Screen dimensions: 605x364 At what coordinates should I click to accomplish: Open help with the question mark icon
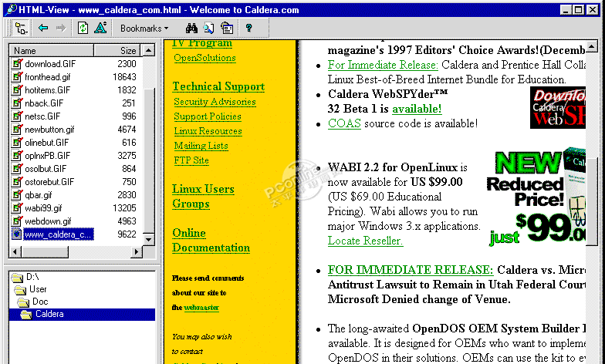coord(248,28)
